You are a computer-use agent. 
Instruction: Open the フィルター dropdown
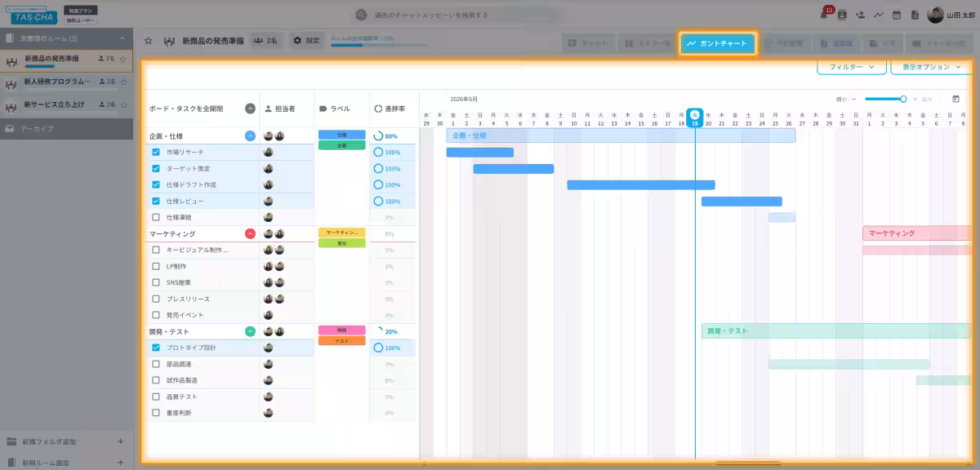point(852,67)
